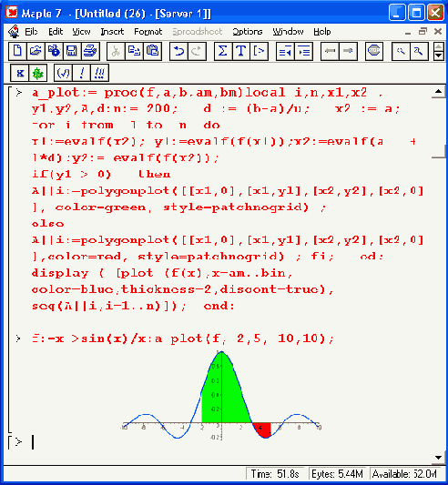Click the Sigma insert Maple input icon

223,51
